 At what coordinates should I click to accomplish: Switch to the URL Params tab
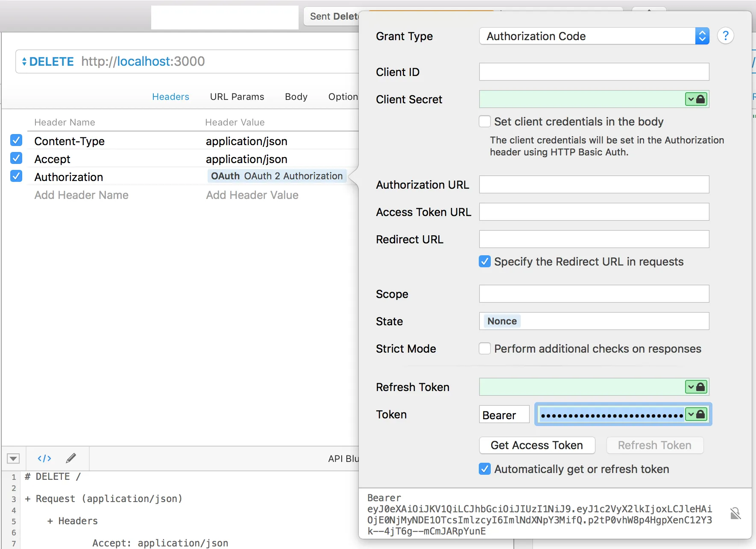click(237, 97)
